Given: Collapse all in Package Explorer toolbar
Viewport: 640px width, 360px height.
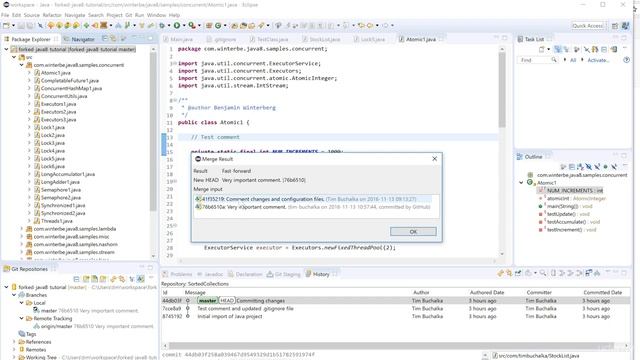Looking at the screenshot, I should pyautogui.click(x=105, y=38).
